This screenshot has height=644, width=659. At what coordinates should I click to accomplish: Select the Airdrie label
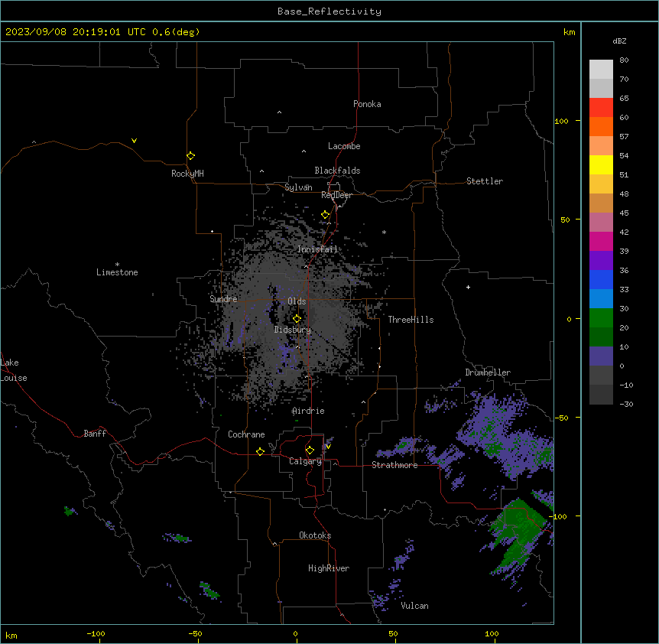coord(308,411)
